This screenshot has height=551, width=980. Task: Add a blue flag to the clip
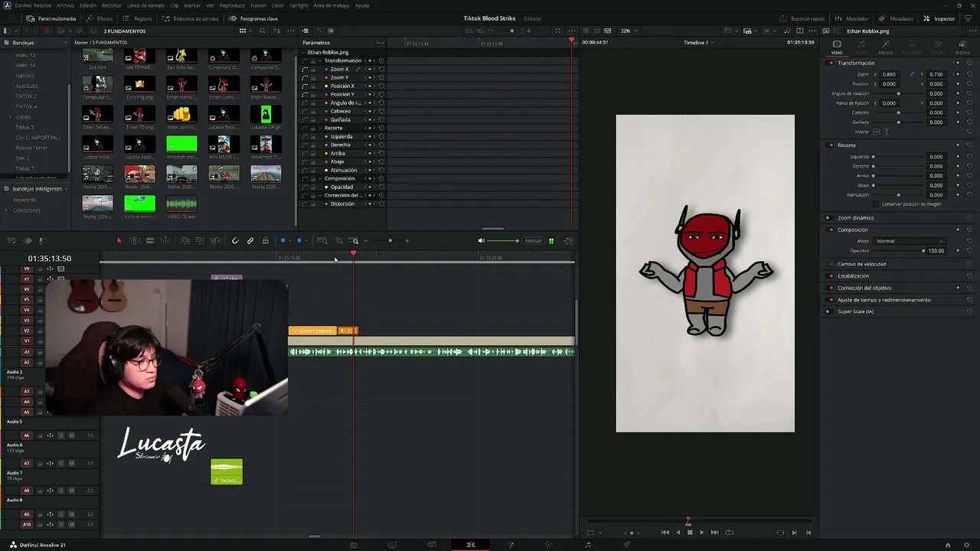tap(283, 241)
